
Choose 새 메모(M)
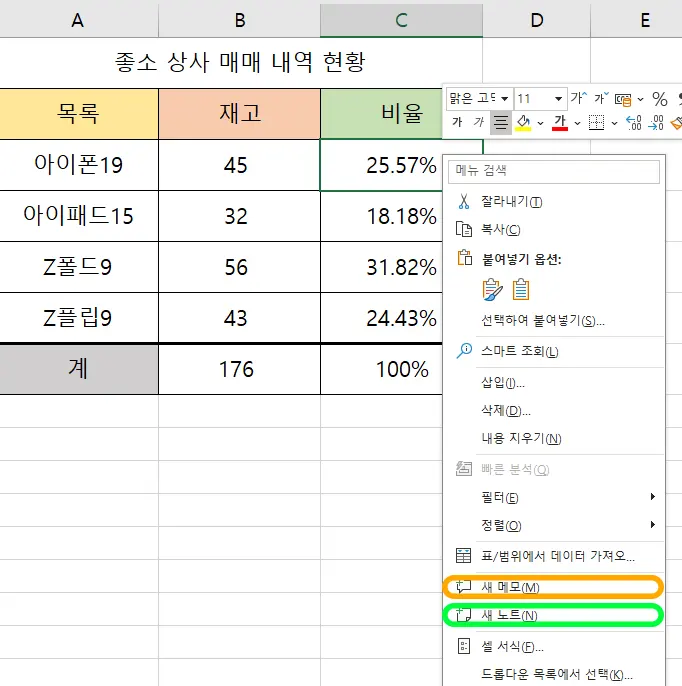tap(554, 587)
